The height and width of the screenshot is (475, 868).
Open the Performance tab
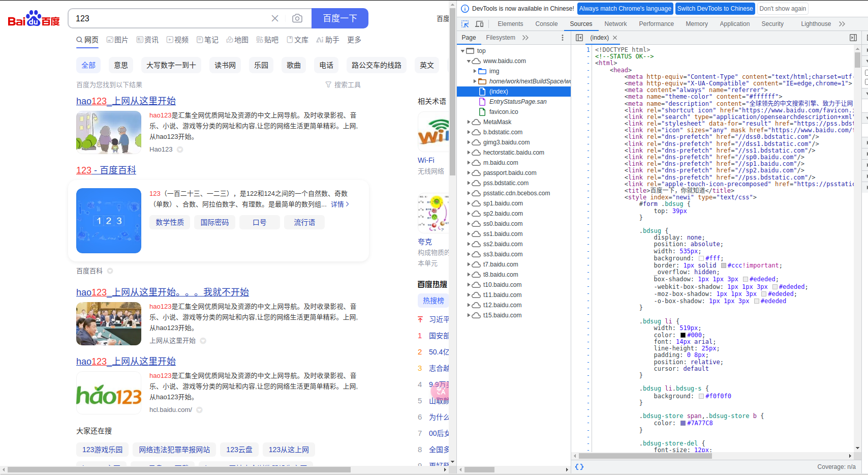656,24
